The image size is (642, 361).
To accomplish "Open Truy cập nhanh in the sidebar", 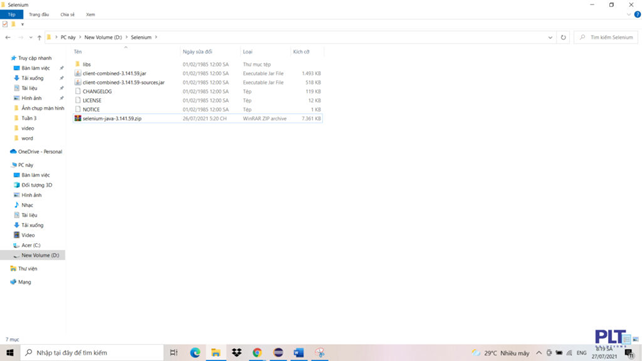I will pos(35,58).
